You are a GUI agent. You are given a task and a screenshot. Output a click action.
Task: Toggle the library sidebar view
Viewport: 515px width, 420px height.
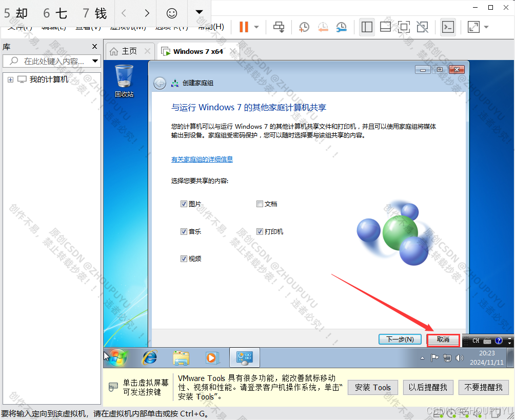pyautogui.click(x=367, y=27)
